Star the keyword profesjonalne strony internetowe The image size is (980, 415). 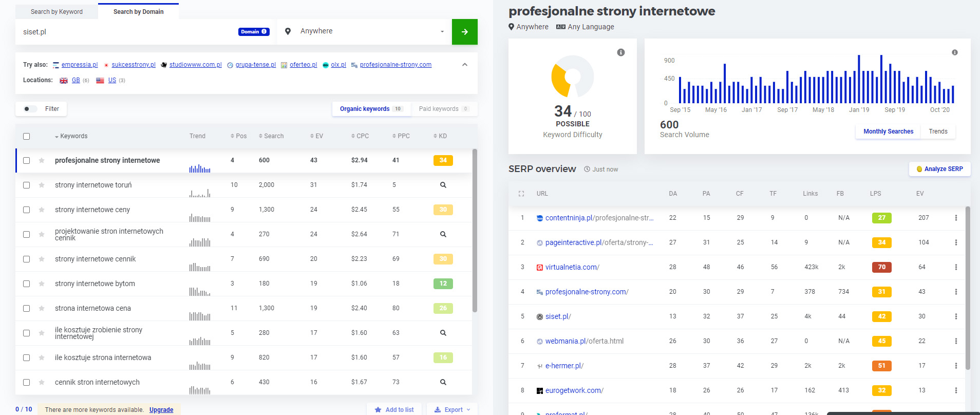click(42, 160)
